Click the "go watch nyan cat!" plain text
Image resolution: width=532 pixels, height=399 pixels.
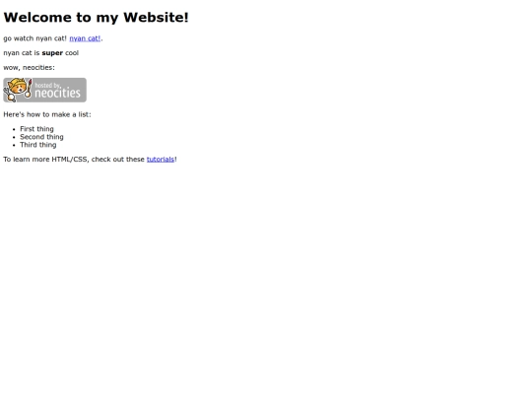point(34,38)
